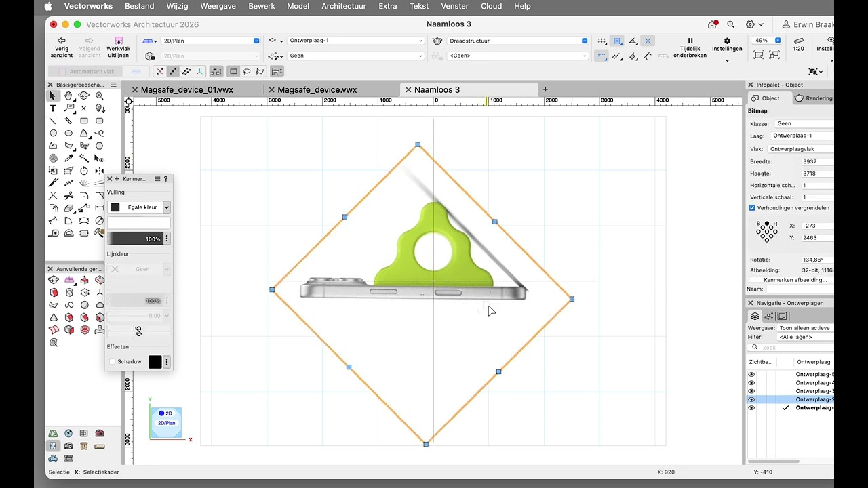Screen dimensions: 868x488
Task: Select the Oval tool
Action: pyautogui.click(x=68, y=134)
